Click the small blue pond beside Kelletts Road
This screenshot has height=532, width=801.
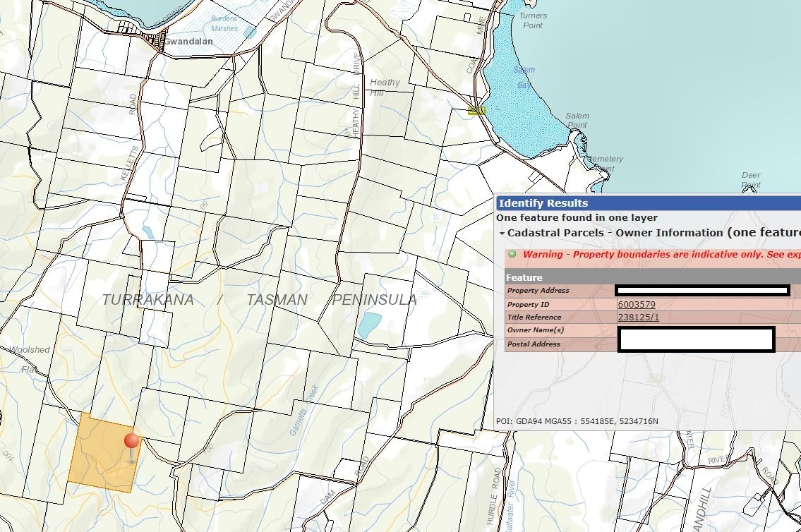(x=147, y=232)
